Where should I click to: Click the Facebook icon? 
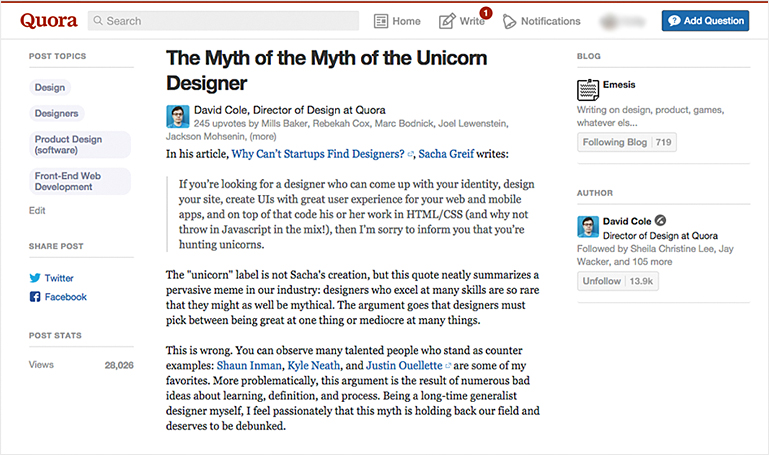(x=35, y=297)
